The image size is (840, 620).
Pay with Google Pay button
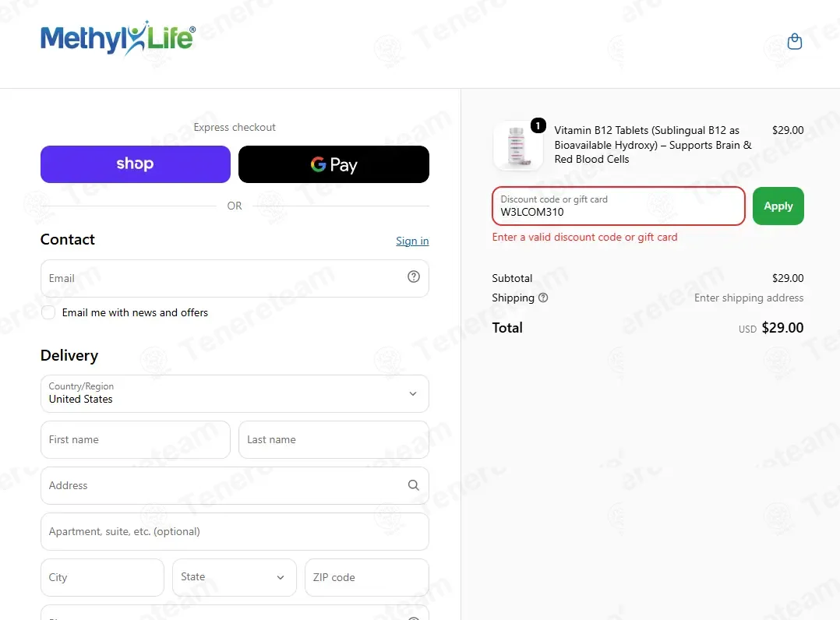point(334,164)
